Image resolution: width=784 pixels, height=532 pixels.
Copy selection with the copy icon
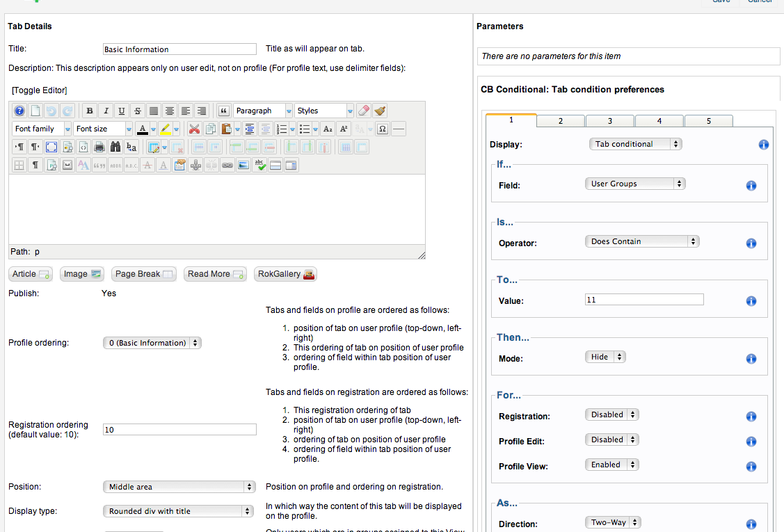(x=211, y=129)
